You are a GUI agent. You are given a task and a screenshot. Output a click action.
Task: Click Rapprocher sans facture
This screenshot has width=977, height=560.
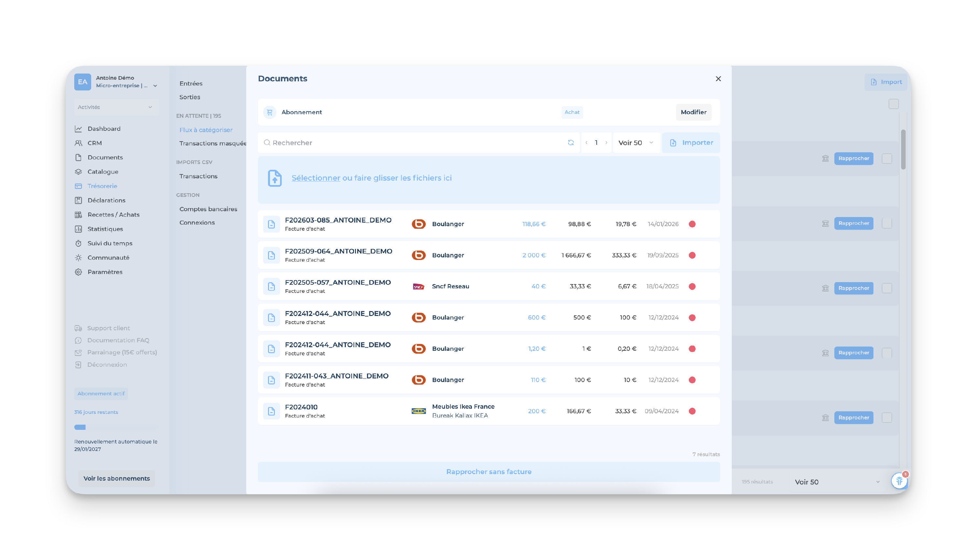[x=488, y=471]
